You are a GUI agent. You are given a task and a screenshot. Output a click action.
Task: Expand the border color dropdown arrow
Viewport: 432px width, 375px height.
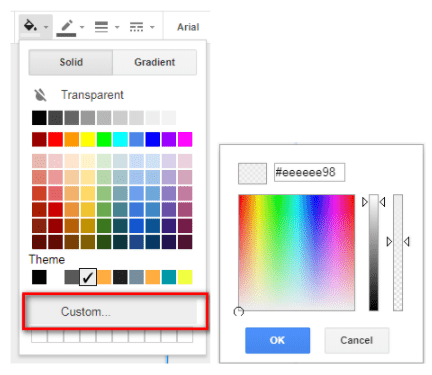82,27
